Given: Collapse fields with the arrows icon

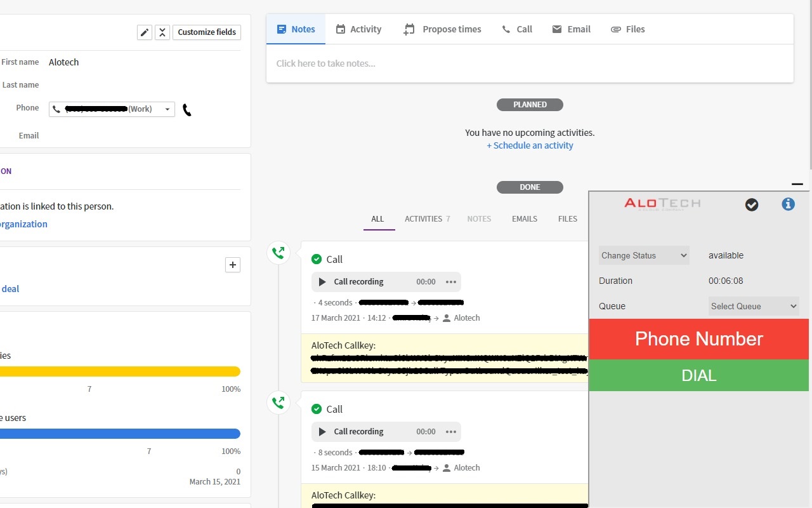Looking at the screenshot, I should coord(162,32).
